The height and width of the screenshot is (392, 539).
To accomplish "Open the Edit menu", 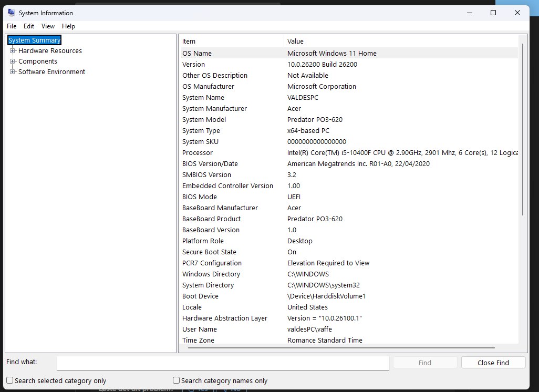I will [29, 26].
